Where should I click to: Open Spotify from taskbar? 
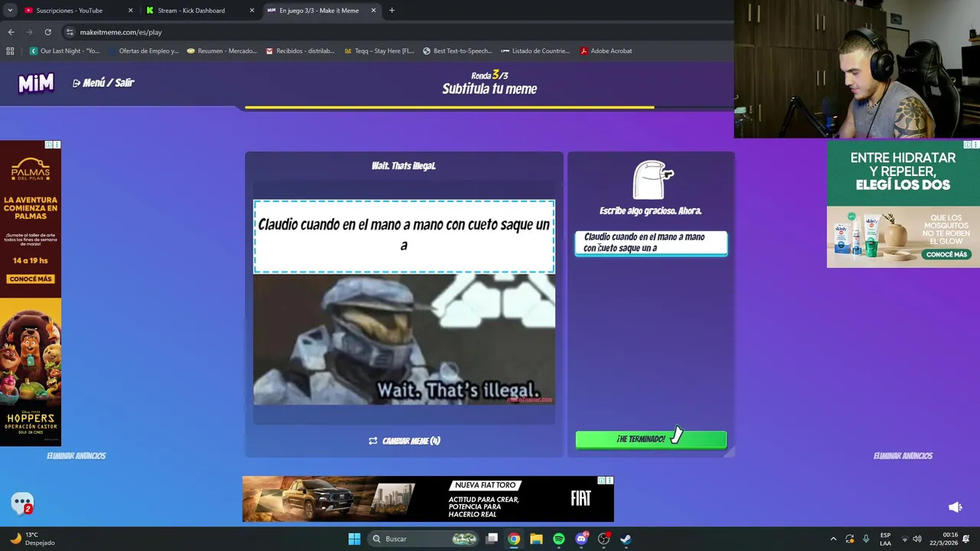[559, 539]
